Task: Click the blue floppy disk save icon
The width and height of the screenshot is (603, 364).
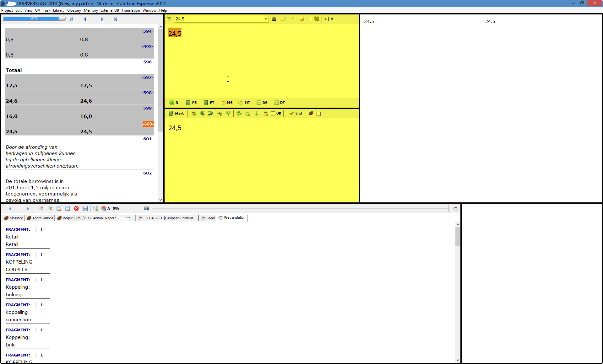Action: (85, 208)
